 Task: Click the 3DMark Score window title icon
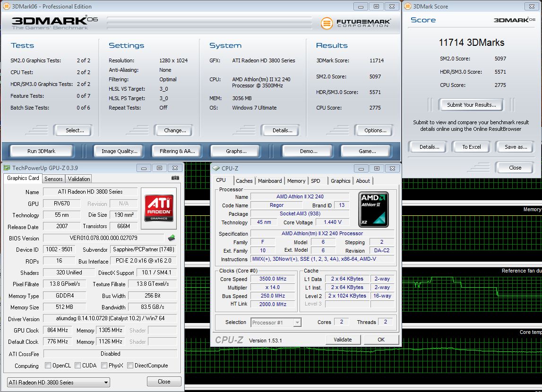(408, 6)
